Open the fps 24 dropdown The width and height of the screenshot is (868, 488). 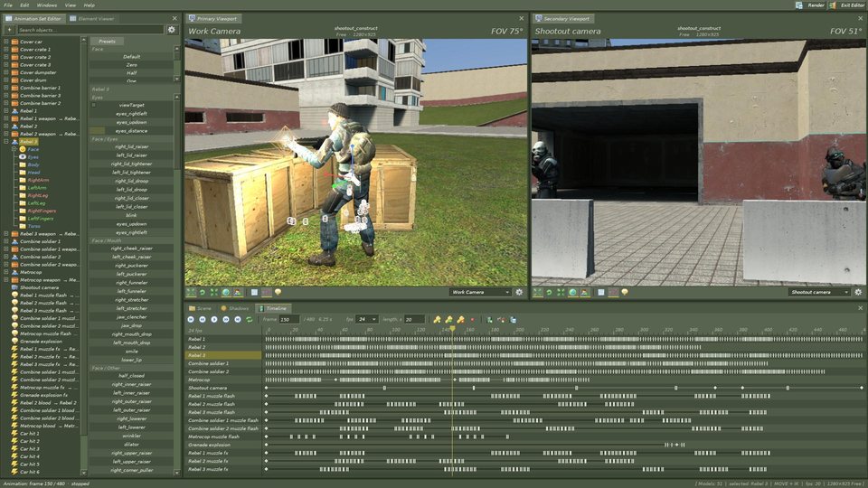click(366, 319)
